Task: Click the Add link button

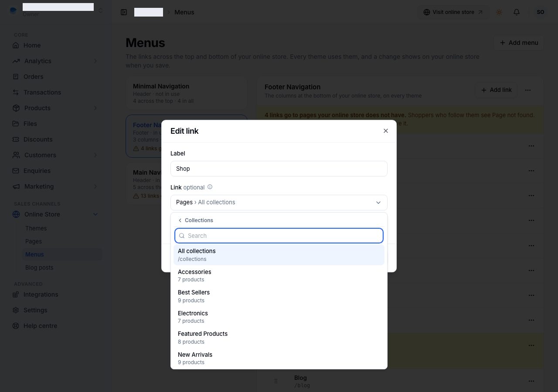Action: coord(496,90)
